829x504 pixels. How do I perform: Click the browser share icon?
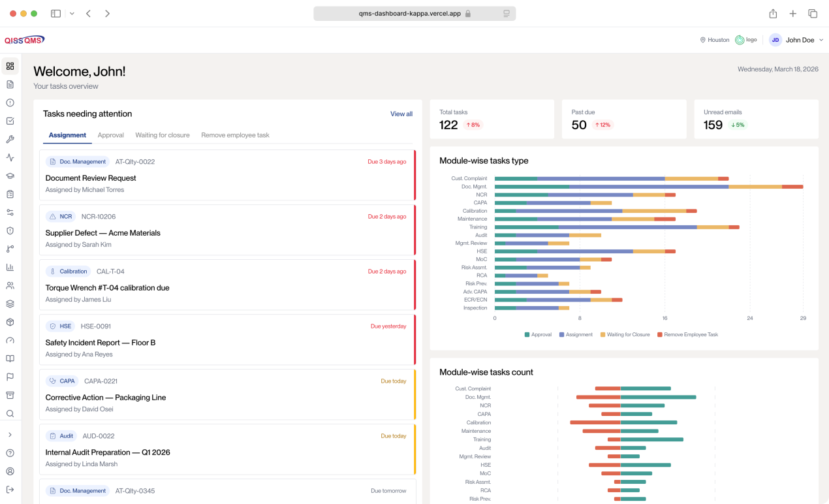click(x=773, y=14)
